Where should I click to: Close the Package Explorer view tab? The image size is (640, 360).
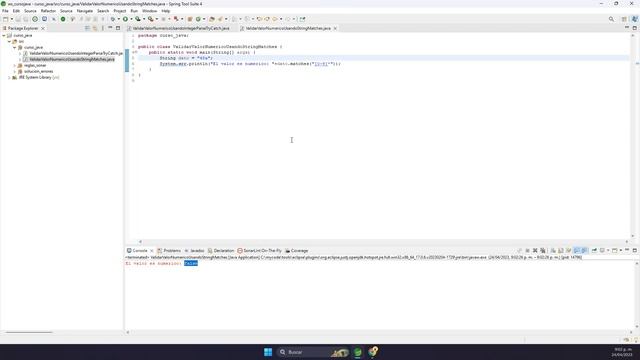pos(43,28)
